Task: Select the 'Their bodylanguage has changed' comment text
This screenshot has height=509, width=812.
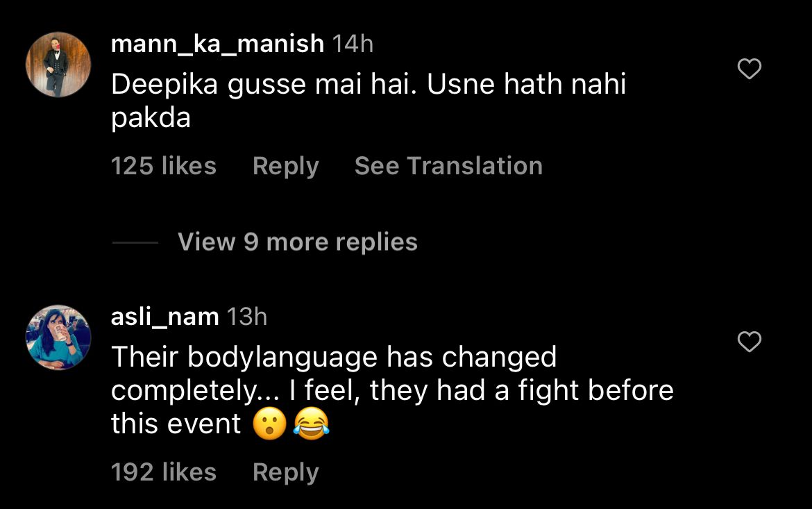Action: (333, 357)
